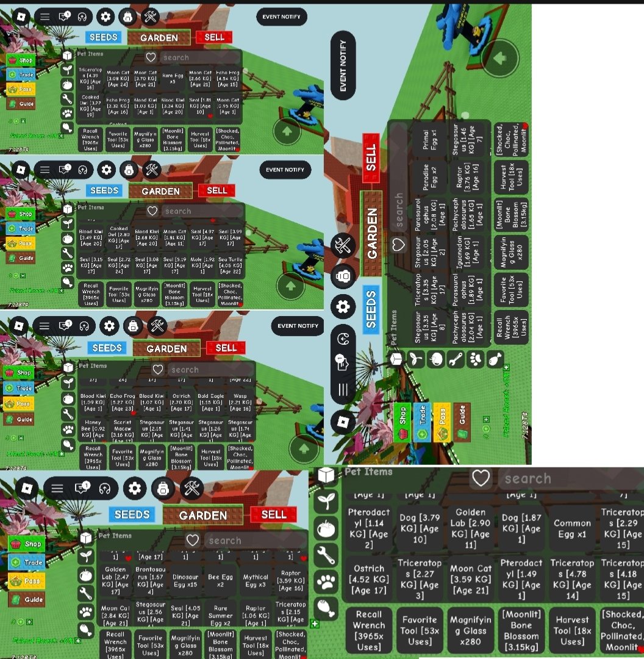Open the backpack icon in the bottom-left screenshot

(163, 488)
